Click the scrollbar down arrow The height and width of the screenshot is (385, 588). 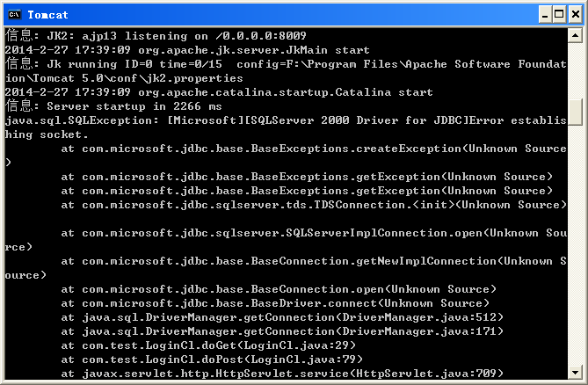tap(575, 372)
